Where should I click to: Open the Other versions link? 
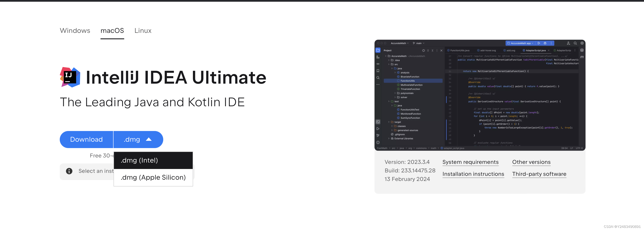click(x=531, y=162)
